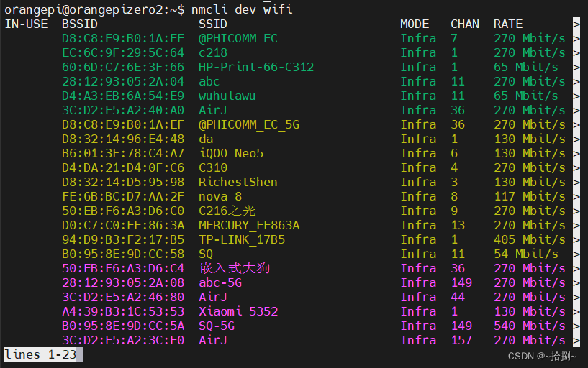Click the TP-LINK_17B5 SSID entry
Screen dimensions: 588x368
tap(242, 239)
